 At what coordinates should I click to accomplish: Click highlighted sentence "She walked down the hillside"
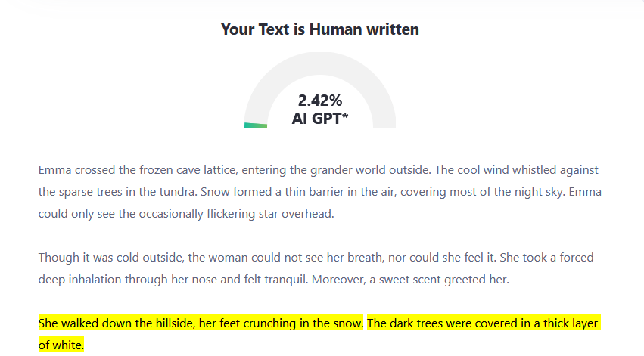[x=201, y=323]
